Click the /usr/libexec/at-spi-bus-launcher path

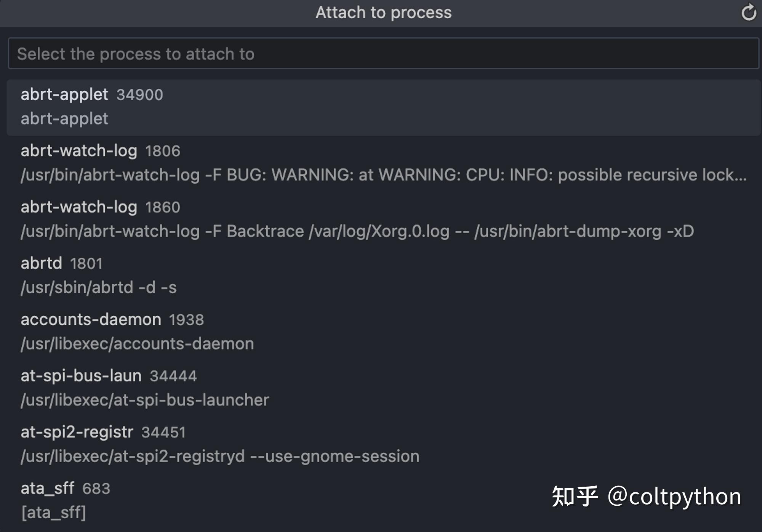click(145, 400)
